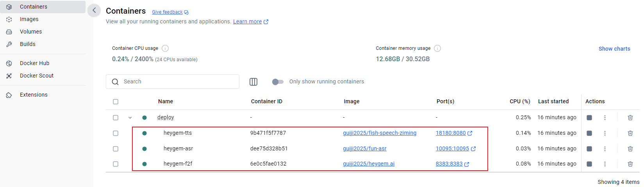Sort by the Last started column header

pyautogui.click(x=553, y=101)
